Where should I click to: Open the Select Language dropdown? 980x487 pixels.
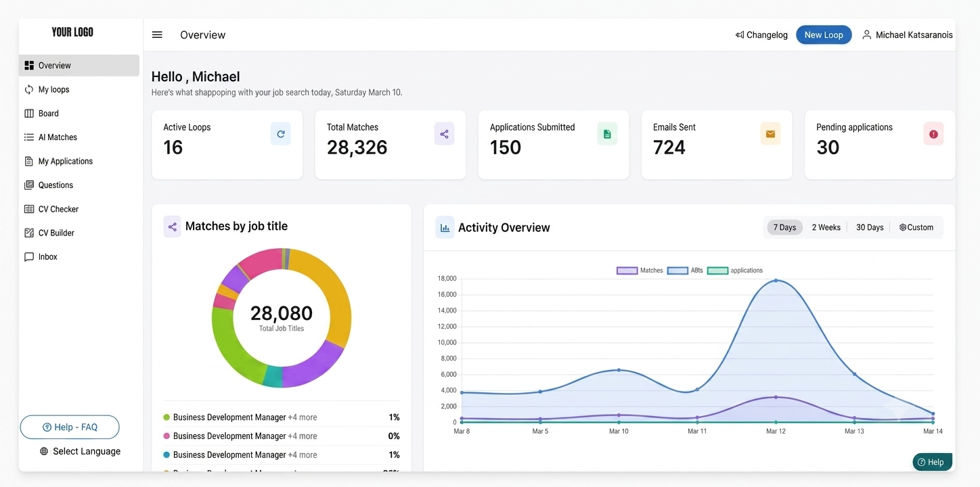click(80, 451)
